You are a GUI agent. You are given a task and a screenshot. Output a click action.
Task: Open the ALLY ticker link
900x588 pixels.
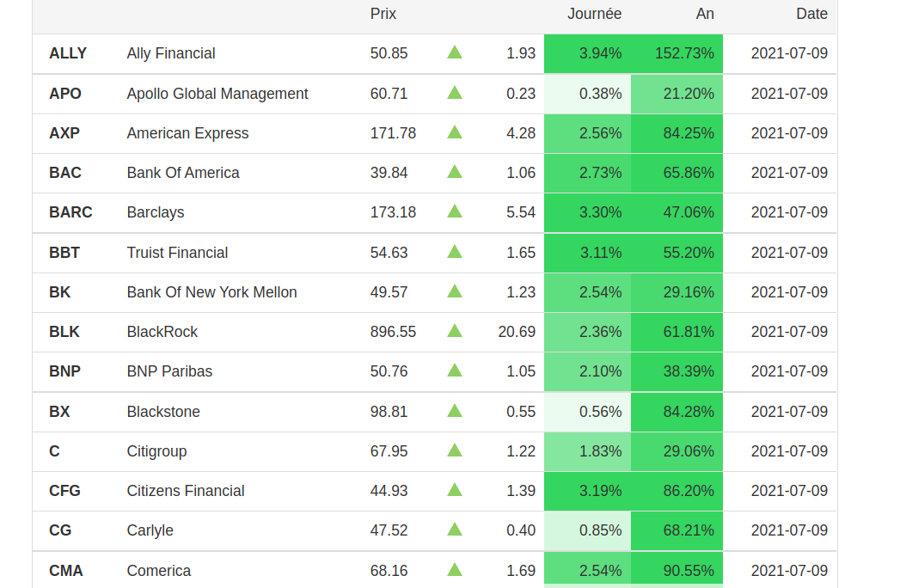click(x=68, y=53)
